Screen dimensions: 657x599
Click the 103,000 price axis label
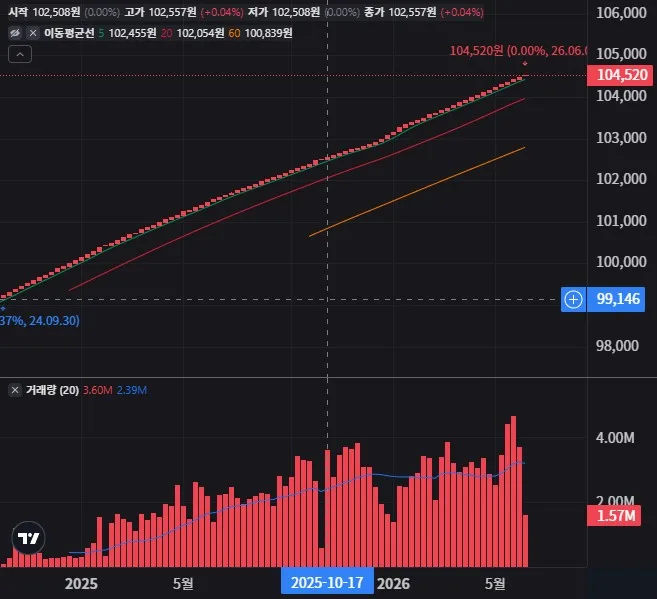point(621,138)
